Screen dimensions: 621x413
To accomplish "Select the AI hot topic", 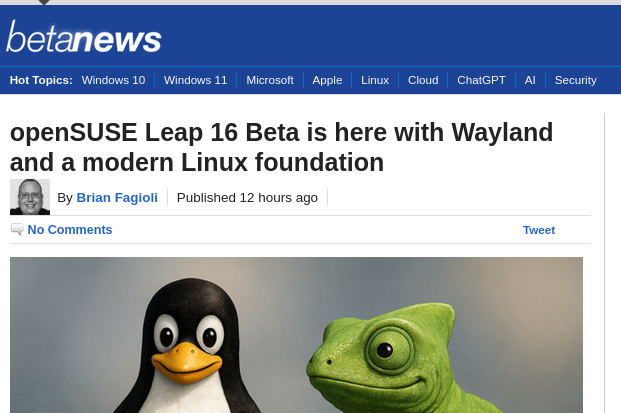I will pos(530,80).
